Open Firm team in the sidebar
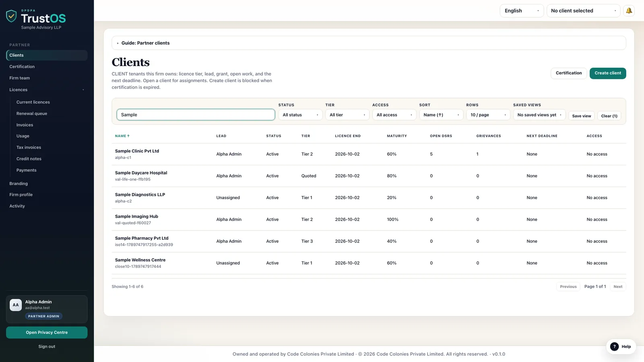 47,78
